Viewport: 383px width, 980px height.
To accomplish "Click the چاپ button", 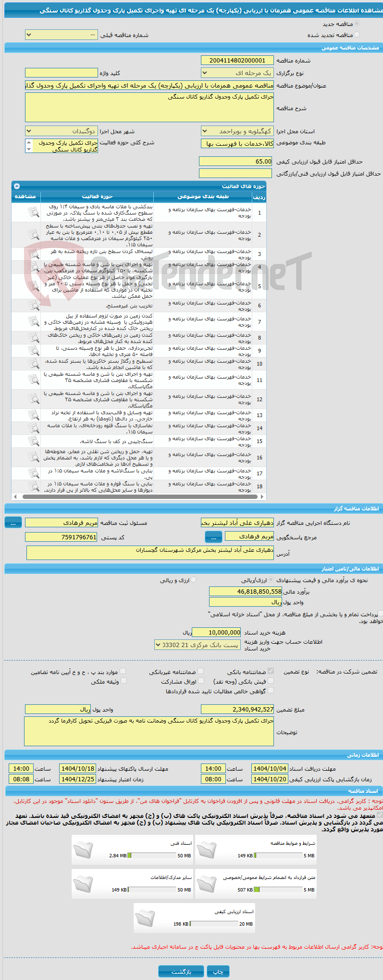I will (218, 972).
